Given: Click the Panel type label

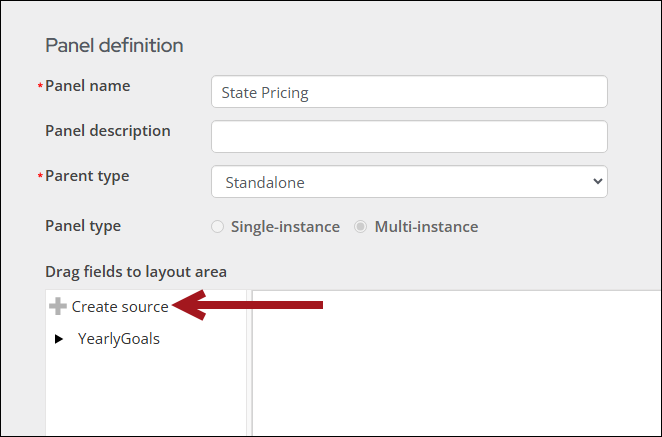Looking at the screenshot, I should coord(83,226).
